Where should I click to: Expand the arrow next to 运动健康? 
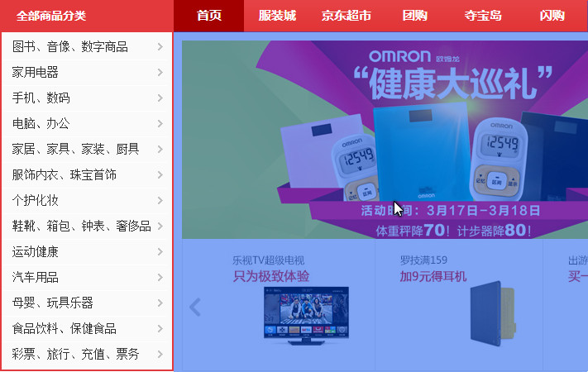click(160, 251)
